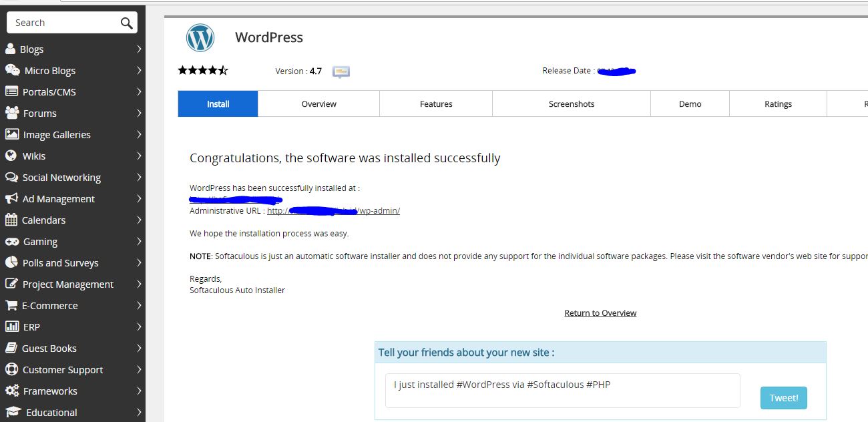868x422 pixels.
Task: Click the E-Commerce cart icon
Action: (11, 305)
